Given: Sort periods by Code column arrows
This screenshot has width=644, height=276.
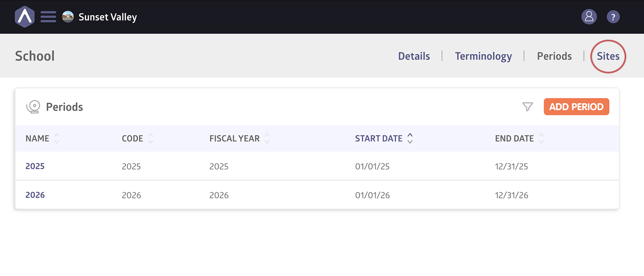Looking at the screenshot, I should pos(151,139).
